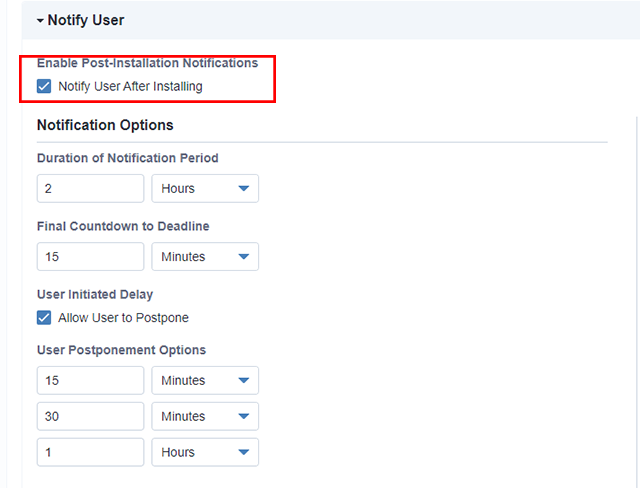Click the postponement input field containing 30
640x488 pixels.
[90, 417]
